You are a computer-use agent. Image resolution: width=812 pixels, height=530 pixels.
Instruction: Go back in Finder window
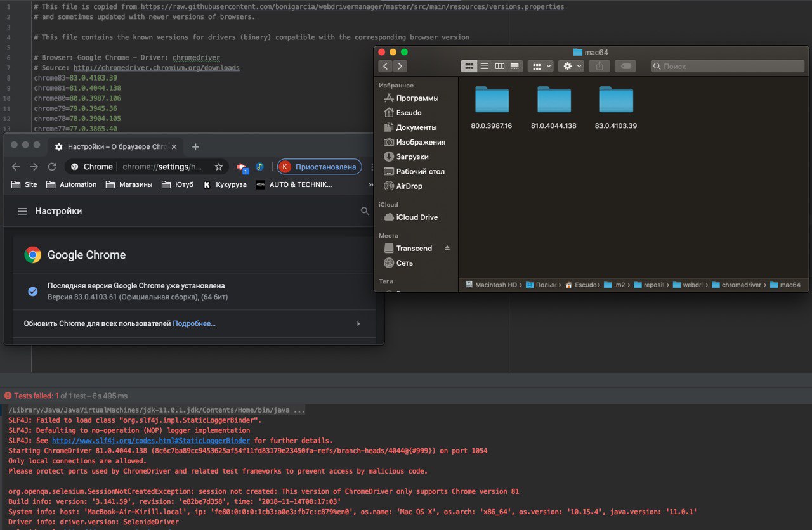point(386,66)
